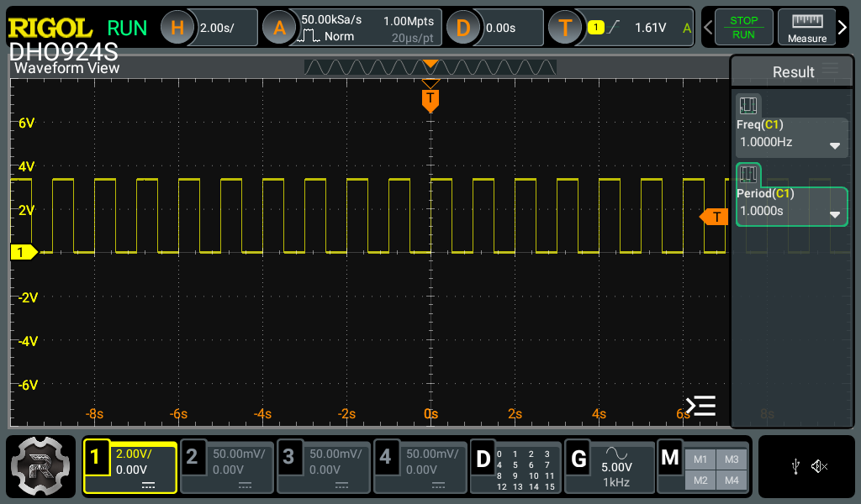This screenshot has width=861, height=504.
Task: Click the D digital channels icon
Action: pos(483,459)
